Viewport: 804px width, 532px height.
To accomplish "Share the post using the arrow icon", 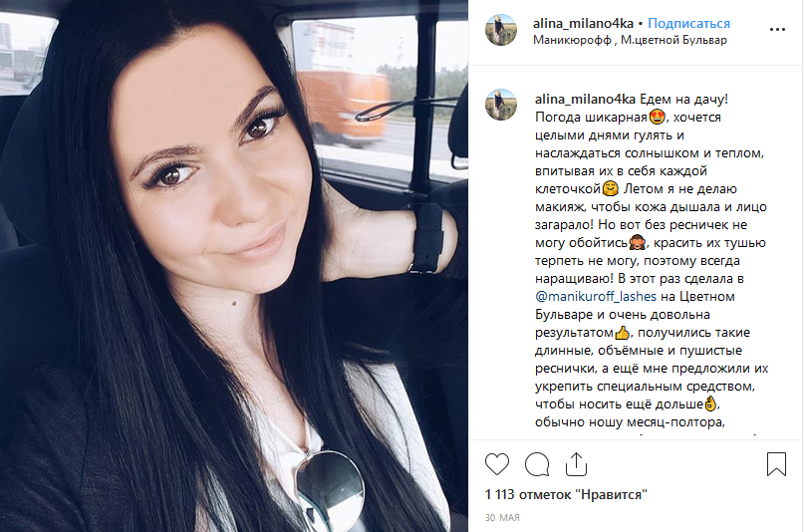I will tap(576, 464).
